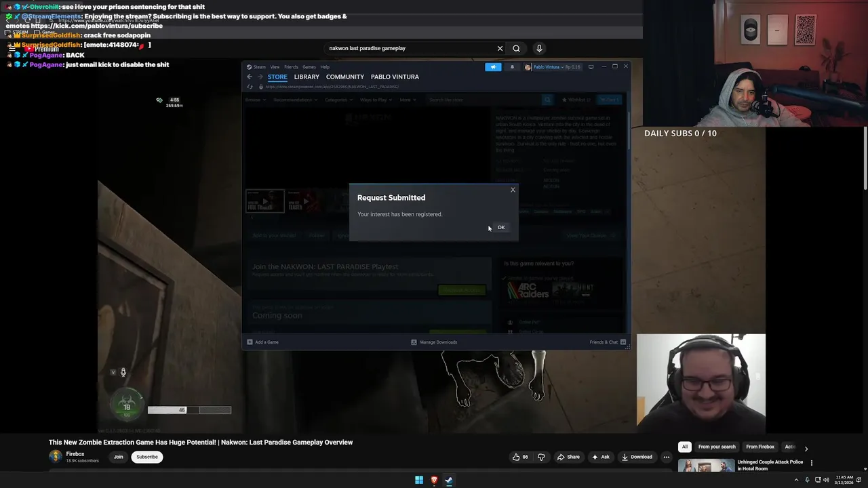The image size is (868, 488).
Task: Select From your search chip
Action: [x=717, y=447]
